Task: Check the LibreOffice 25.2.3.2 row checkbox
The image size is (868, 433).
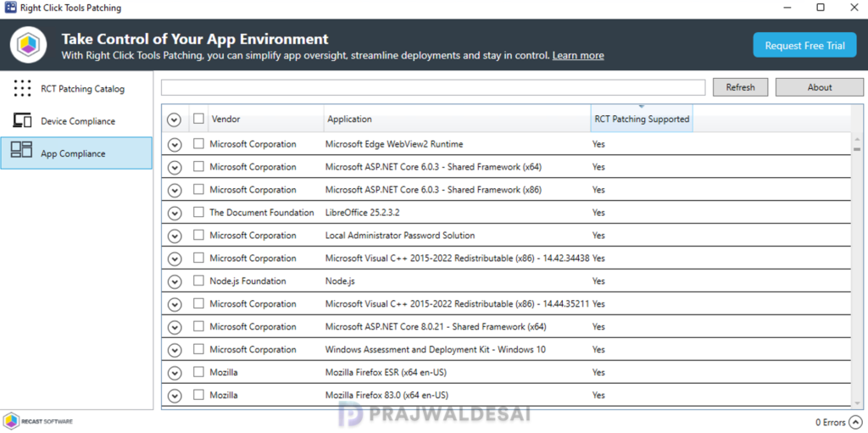Action: tap(198, 212)
